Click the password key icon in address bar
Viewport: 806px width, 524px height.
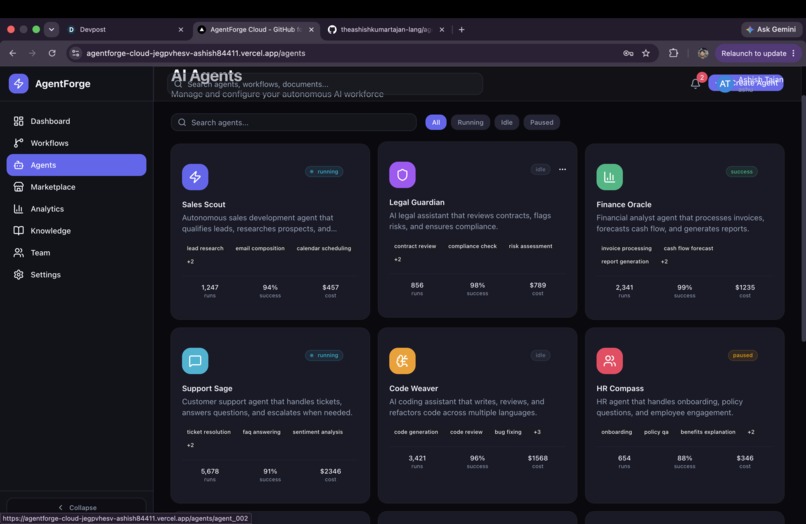(x=628, y=53)
